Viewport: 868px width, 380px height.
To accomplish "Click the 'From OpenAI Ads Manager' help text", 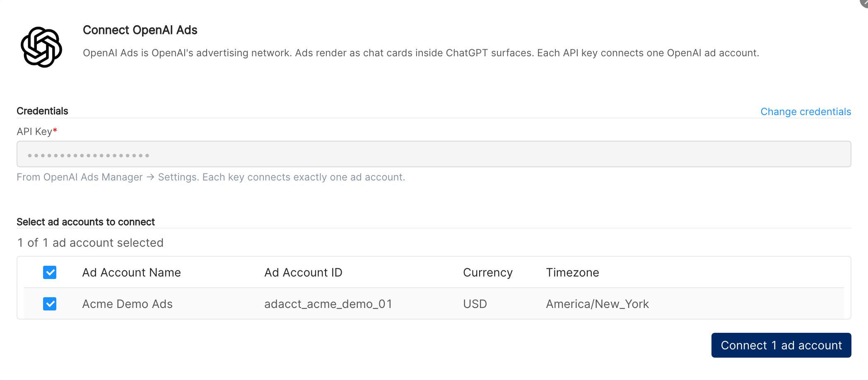I will [x=211, y=177].
